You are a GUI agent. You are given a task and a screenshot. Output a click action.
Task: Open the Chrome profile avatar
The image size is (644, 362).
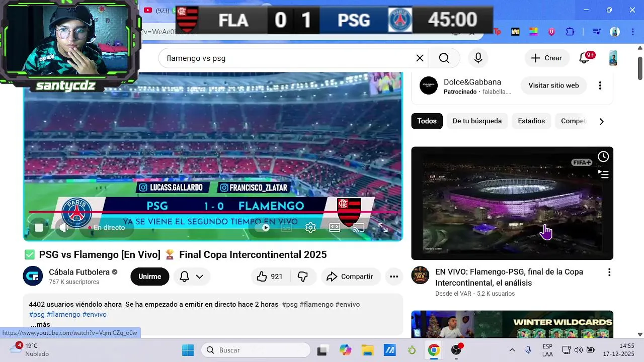[615, 32]
